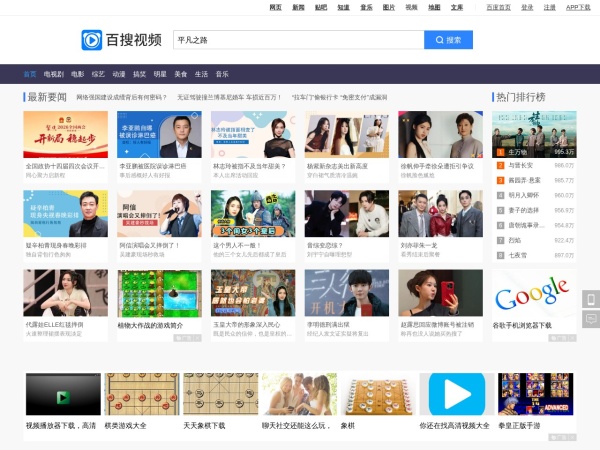Click the floating mobile phone icon
The image size is (600, 450).
pos(590,299)
